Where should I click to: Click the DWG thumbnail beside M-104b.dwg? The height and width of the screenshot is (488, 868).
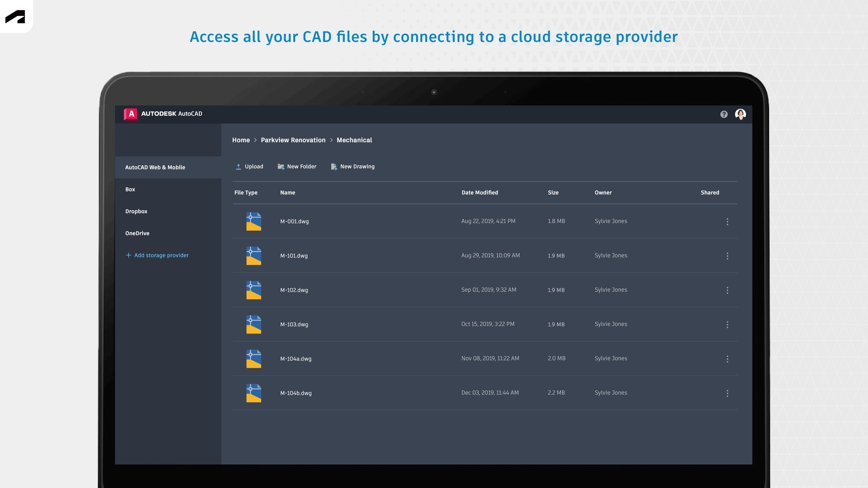click(254, 393)
